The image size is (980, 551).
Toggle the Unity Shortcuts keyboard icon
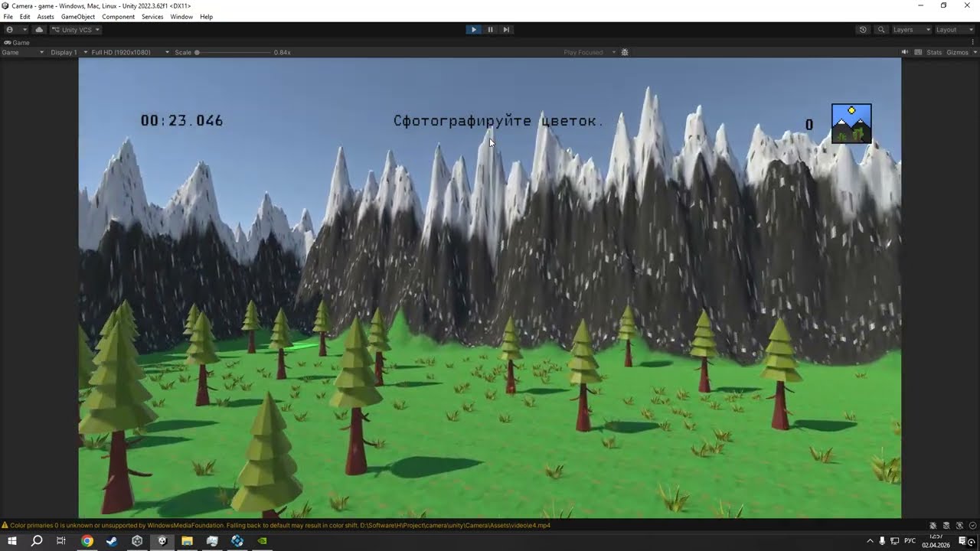pos(917,53)
